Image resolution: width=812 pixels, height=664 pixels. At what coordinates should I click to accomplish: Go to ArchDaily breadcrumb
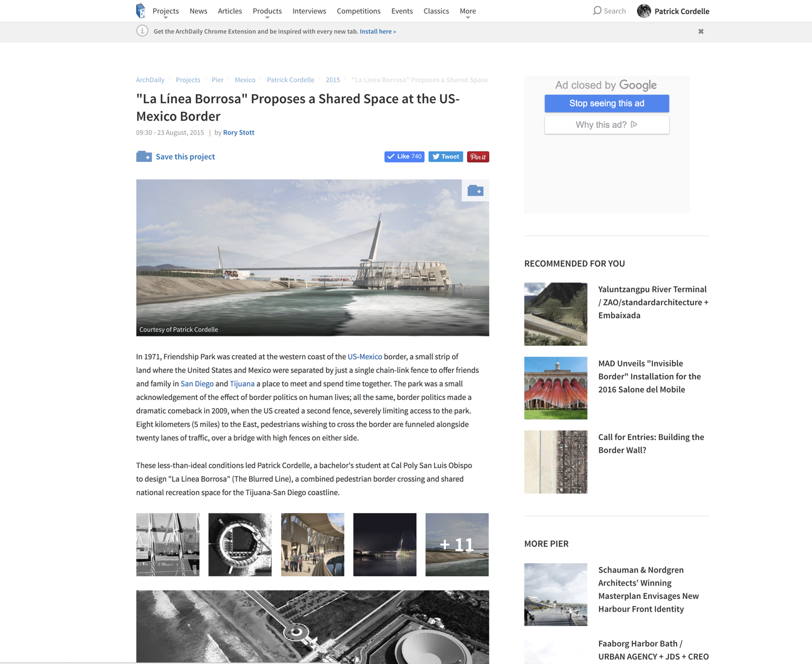150,80
